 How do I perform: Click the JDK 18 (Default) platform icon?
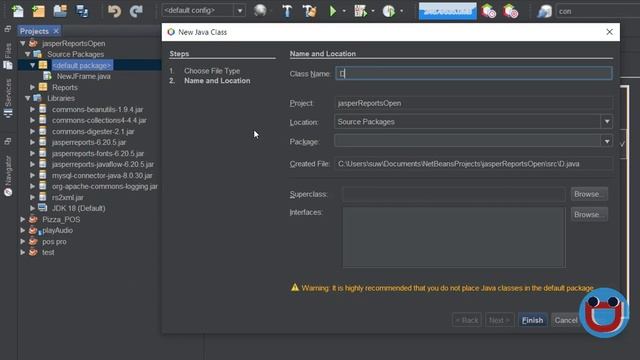pos(42,208)
